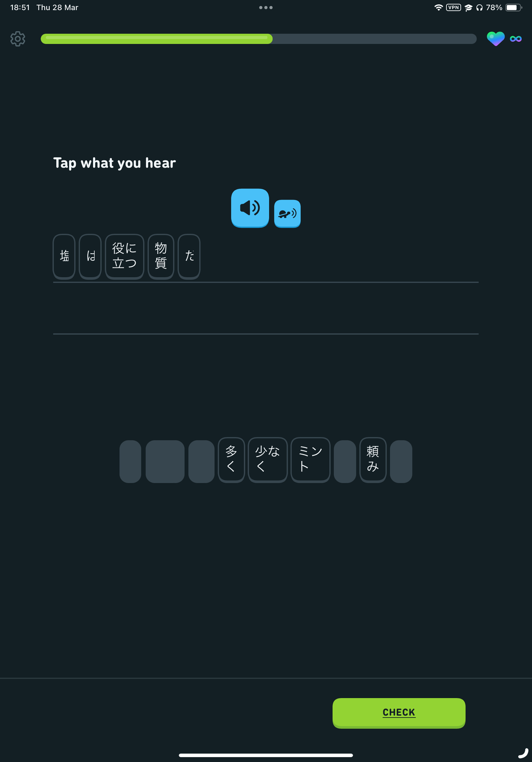Remove the 塩 tile from answer
Image resolution: width=532 pixels, height=762 pixels.
coord(64,256)
